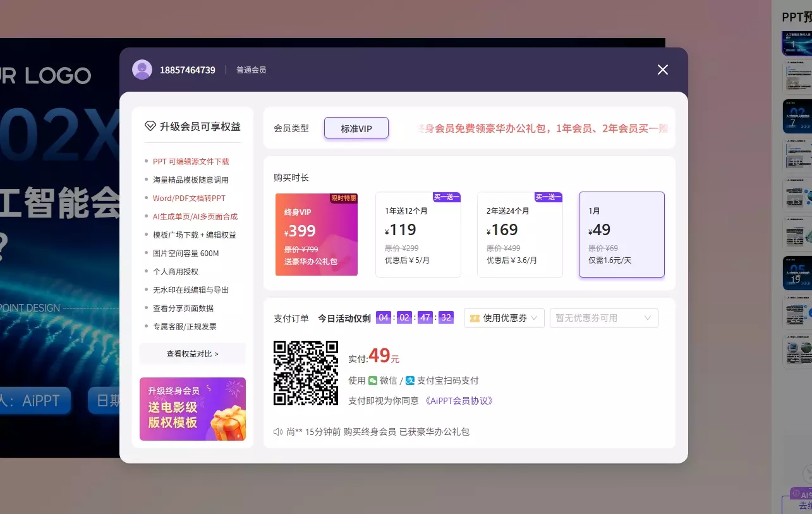812x514 pixels.
Task: Select the 终身VIP ¥399 plan
Action: pos(316,235)
